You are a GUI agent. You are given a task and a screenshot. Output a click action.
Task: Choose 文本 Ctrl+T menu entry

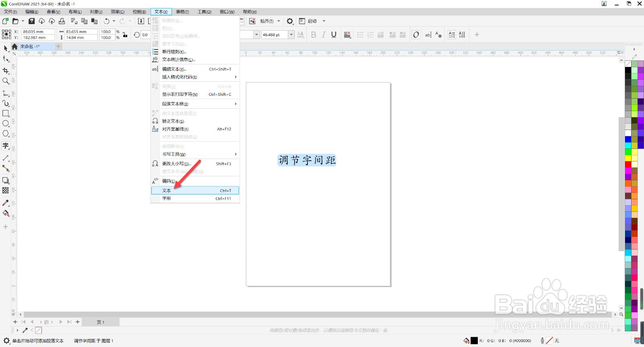[195, 190]
